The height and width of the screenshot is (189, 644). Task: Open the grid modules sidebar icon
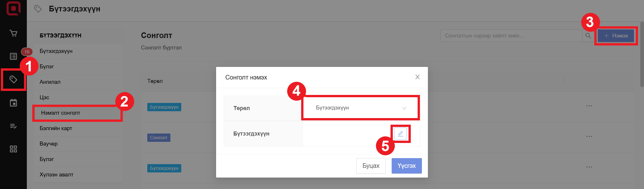tap(13, 149)
